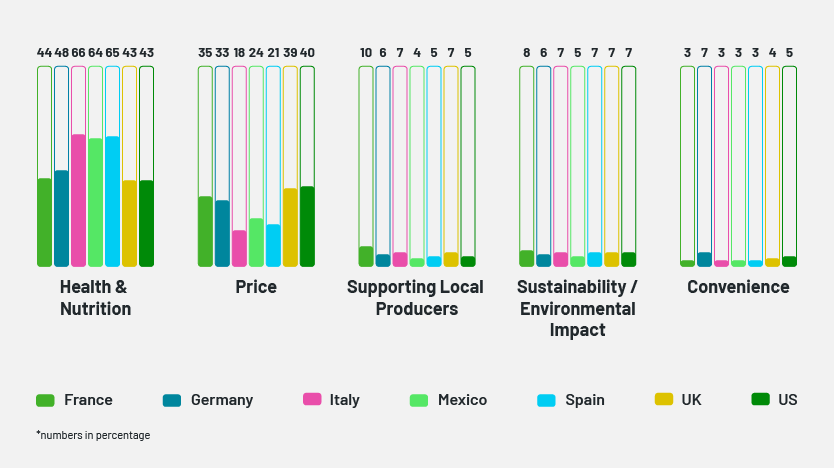Click the Germany teal legend swatch
834x468 pixels.
click(x=171, y=400)
